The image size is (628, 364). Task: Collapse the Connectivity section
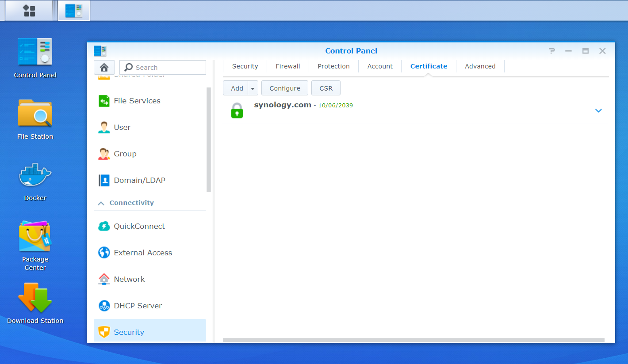[101, 203]
